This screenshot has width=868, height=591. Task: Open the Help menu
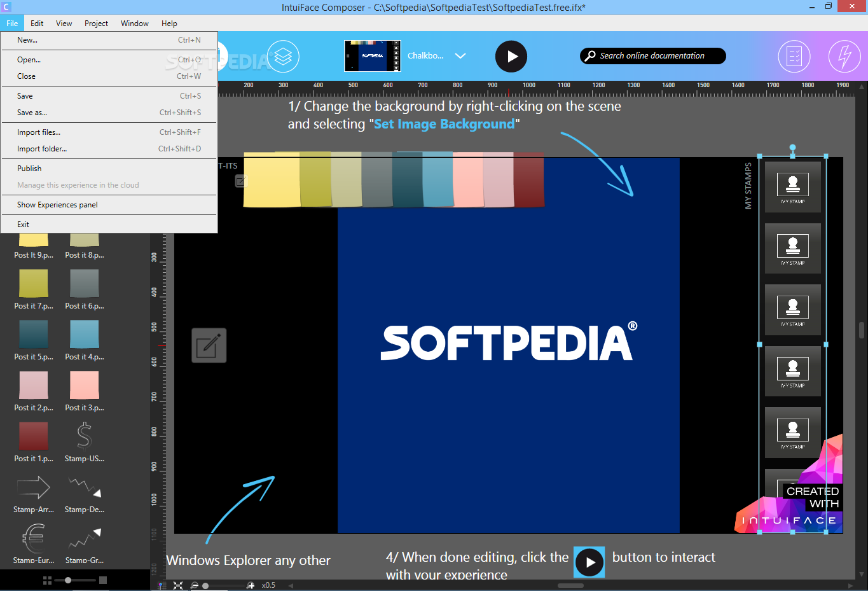tap(169, 24)
